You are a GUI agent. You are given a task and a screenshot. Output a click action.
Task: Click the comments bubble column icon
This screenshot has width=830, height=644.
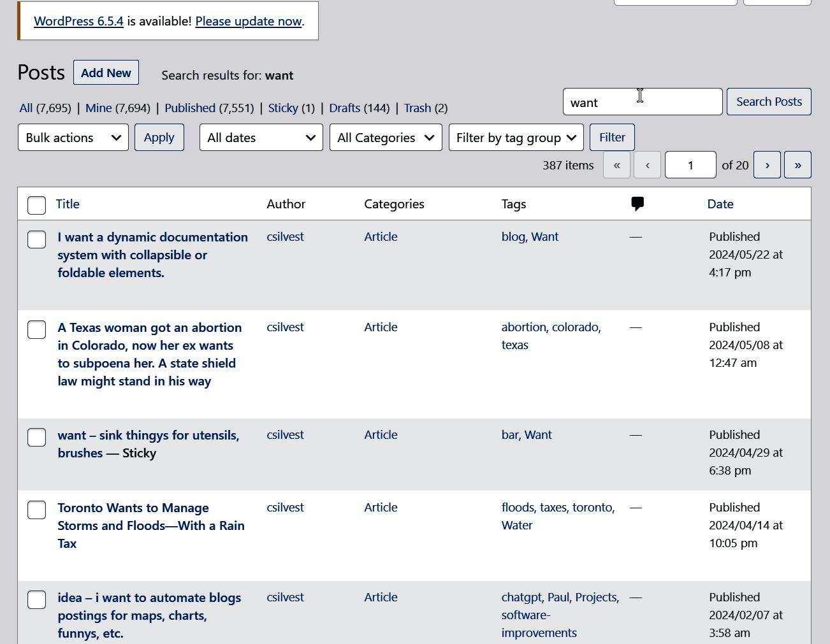(x=637, y=204)
